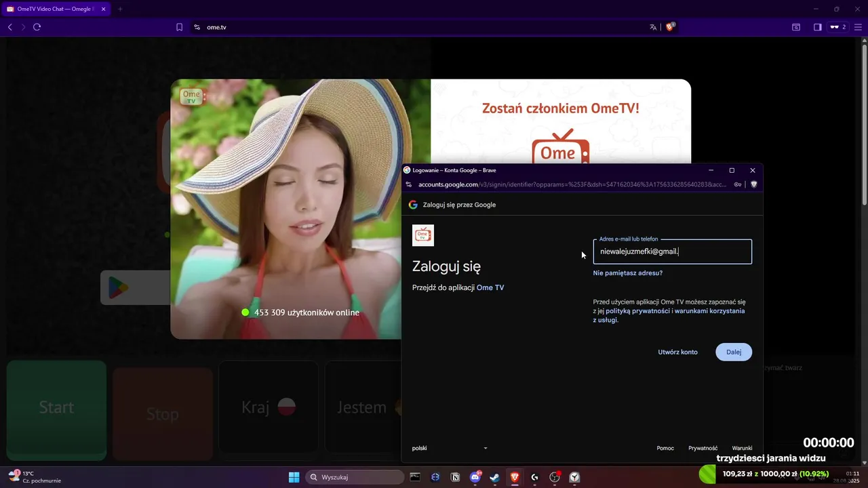
Task: Click the Zostań członkiem OmeTV! heading
Action: [561, 108]
